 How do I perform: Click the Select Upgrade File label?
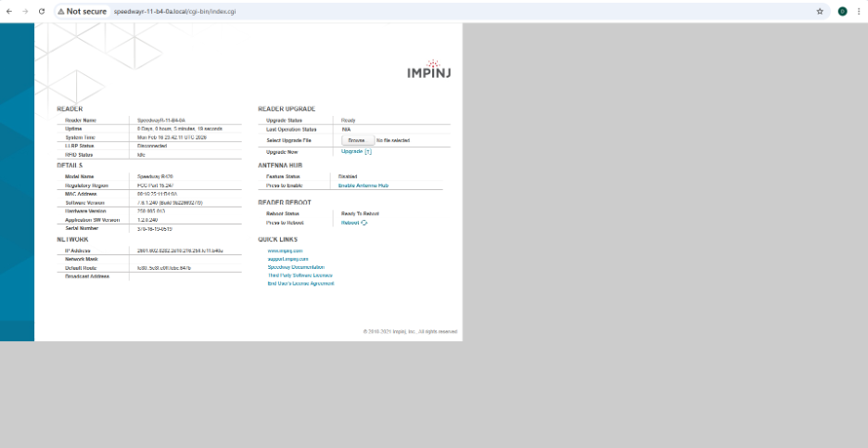tap(288, 141)
